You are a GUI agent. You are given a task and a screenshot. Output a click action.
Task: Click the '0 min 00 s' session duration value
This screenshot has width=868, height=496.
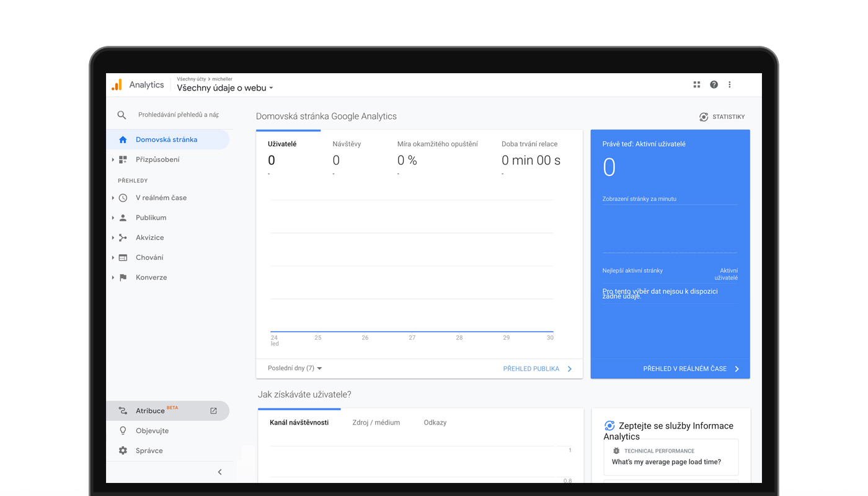[x=531, y=161]
